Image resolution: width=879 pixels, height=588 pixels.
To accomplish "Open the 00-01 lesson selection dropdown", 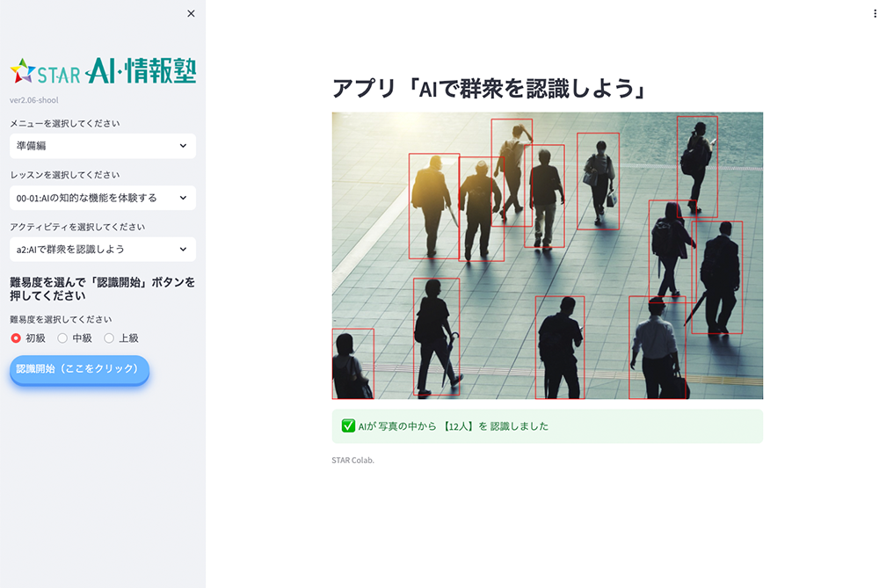I will 103,198.
